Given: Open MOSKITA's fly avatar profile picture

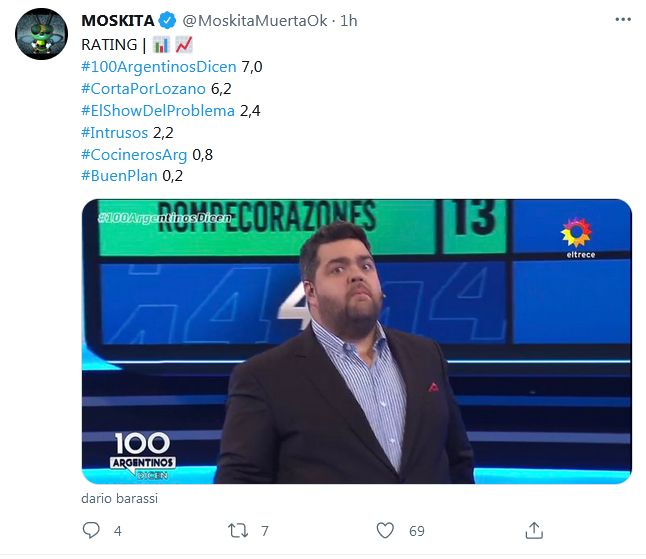Looking at the screenshot, I should tap(41, 34).
